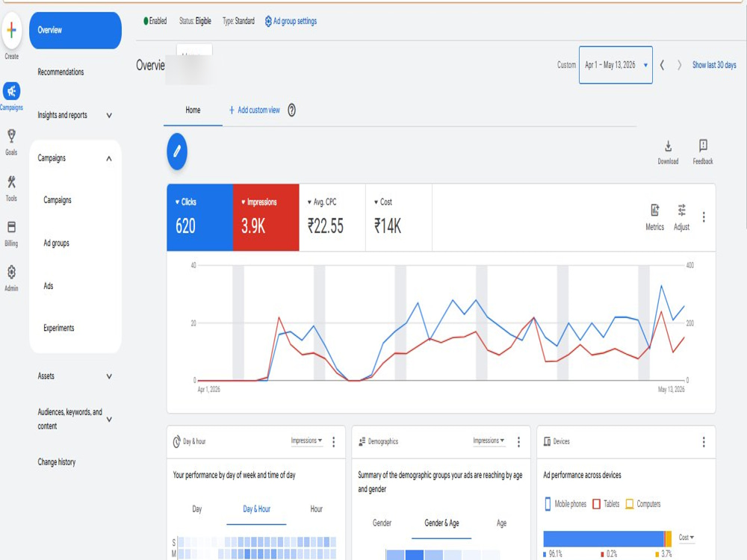Open the Goals trophy icon
The image size is (747, 560).
point(11,136)
